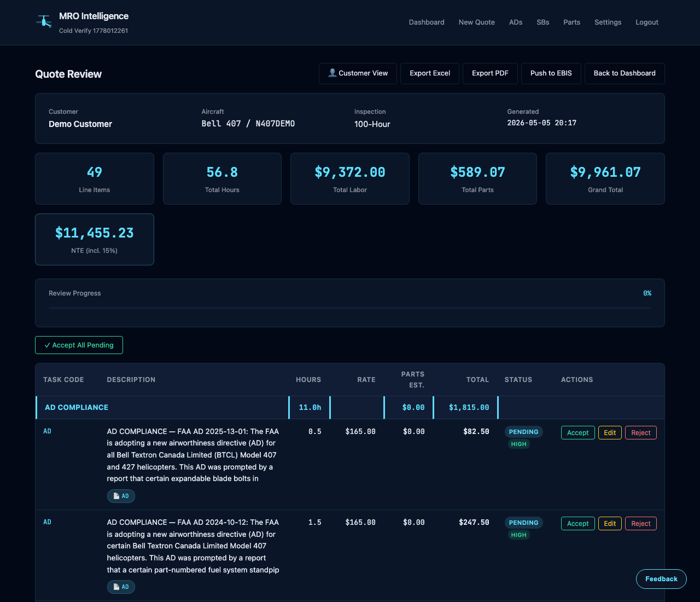Accept the AD 2024-10-12 line item

[578, 524]
